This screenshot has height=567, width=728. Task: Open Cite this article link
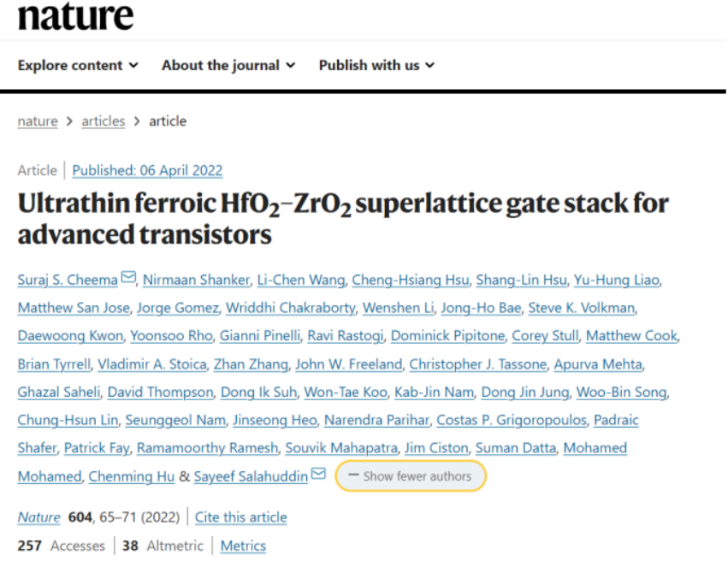tap(240, 517)
